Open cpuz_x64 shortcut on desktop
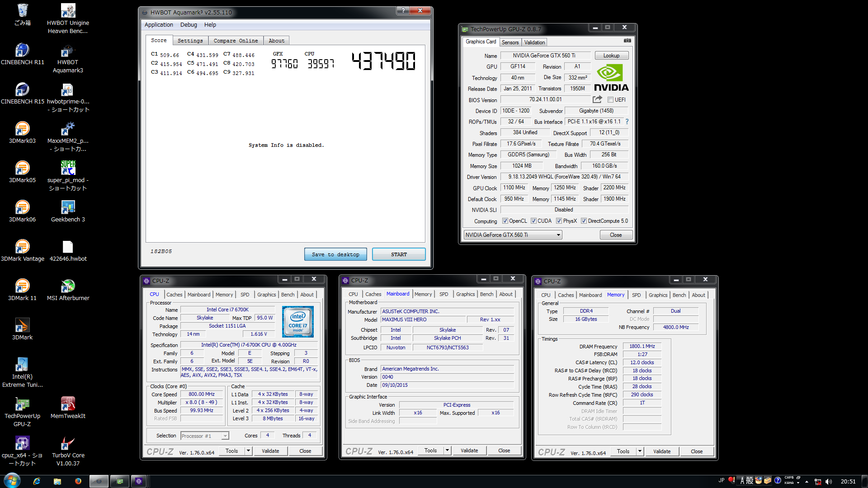The height and width of the screenshot is (488, 868). click(x=22, y=451)
